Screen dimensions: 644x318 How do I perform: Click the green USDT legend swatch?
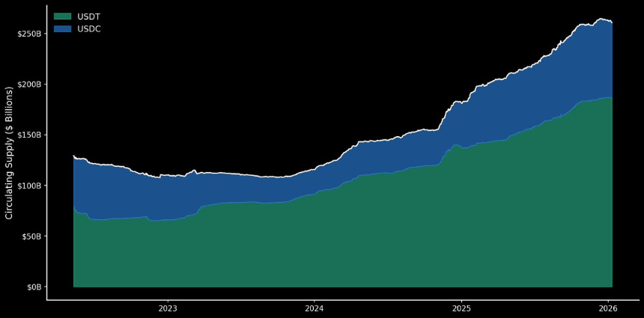coord(62,16)
